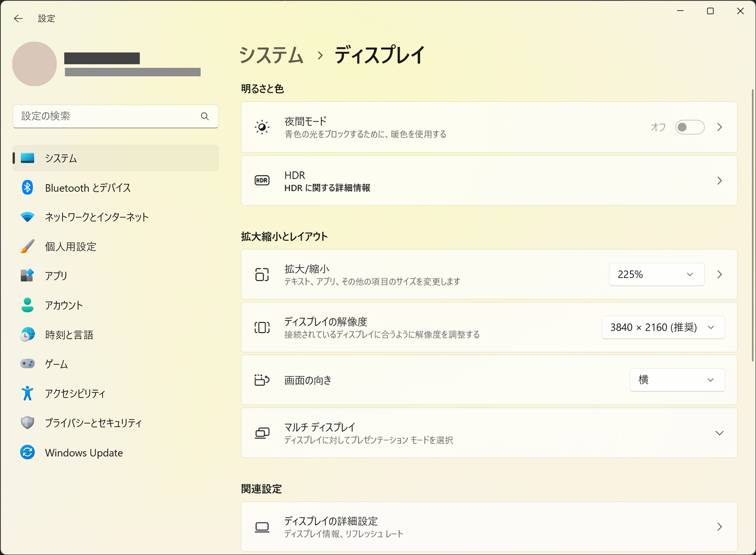This screenshot has width=756, height=555.
Task: Click the 設定の検索 search field
Action: coord(115,116)
